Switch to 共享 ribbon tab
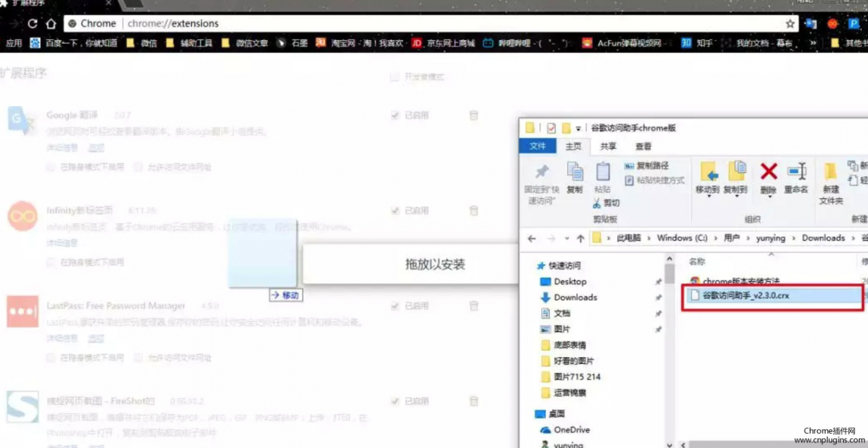Screen dimensions: 868x448 coord(608,146)
